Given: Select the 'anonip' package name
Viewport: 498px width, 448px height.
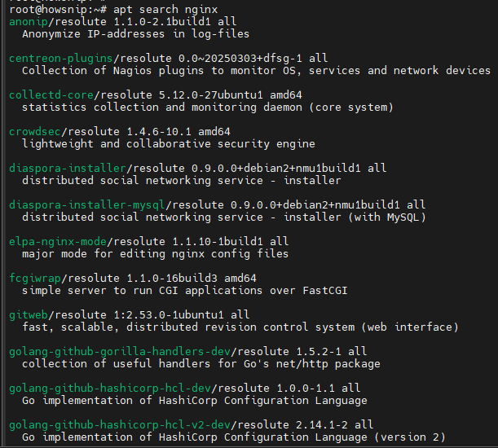Looking at the screenshot, I should pyautogui.click(x=29, y=22).
